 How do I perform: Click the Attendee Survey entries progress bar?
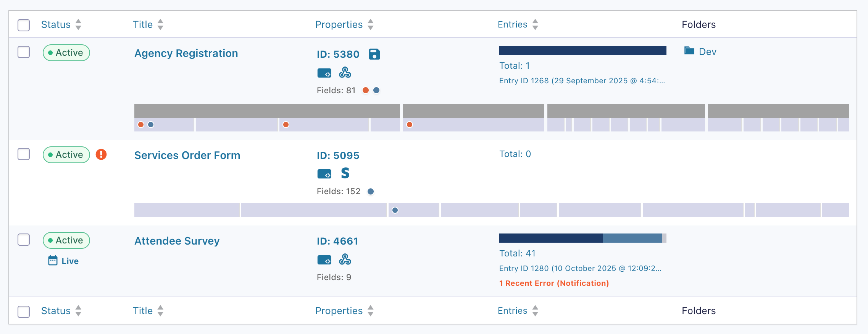point(582,238)
